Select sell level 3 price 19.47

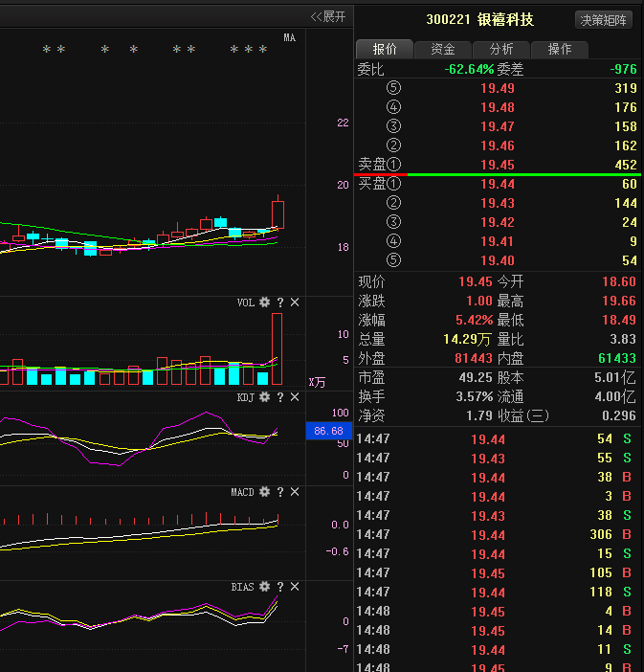pyautogui.click(x=498, y=127)
